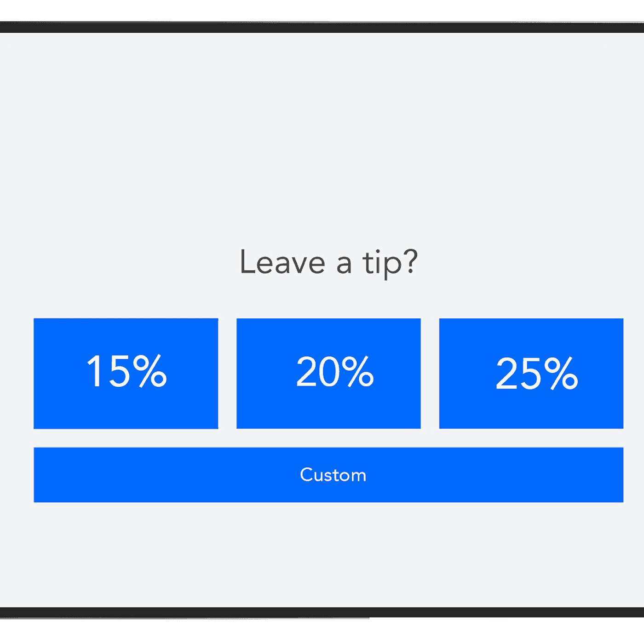This screenshot has width=644, height=644.
Task: Pick the lowest tip percentage offered
Action: 126,373
